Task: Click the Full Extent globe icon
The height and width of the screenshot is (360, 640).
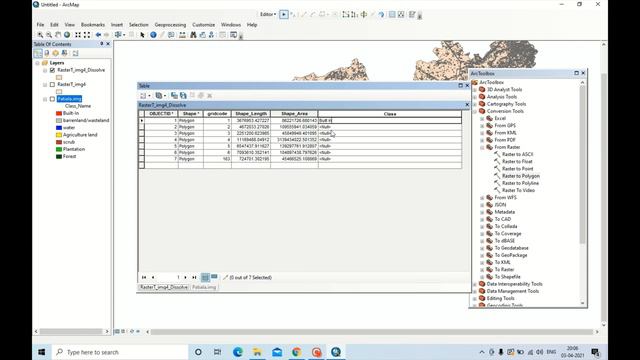Action: tap(67, 35)
